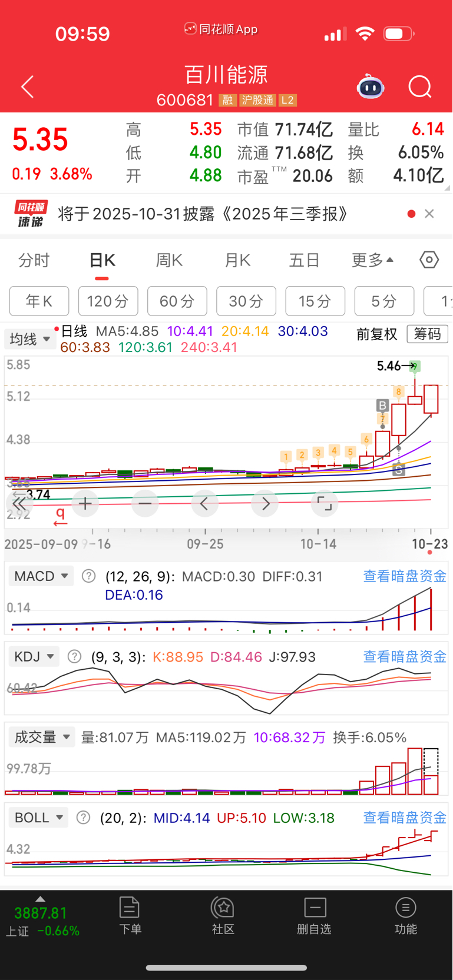Screen dimensions: 453x980
Task: Dismiss the 速递 news banner
Action: coord(429,214)
